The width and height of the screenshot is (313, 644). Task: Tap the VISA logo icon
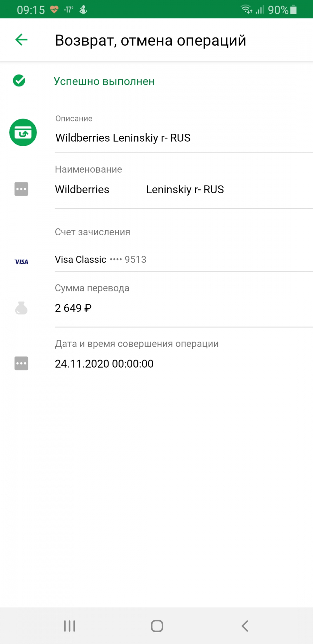point(22,262)
